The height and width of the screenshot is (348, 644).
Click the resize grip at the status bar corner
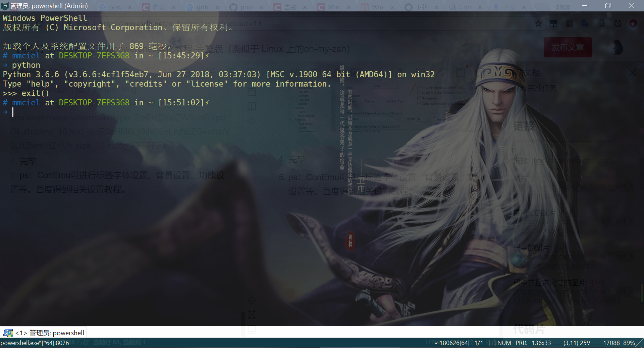(x=640, y=343)
